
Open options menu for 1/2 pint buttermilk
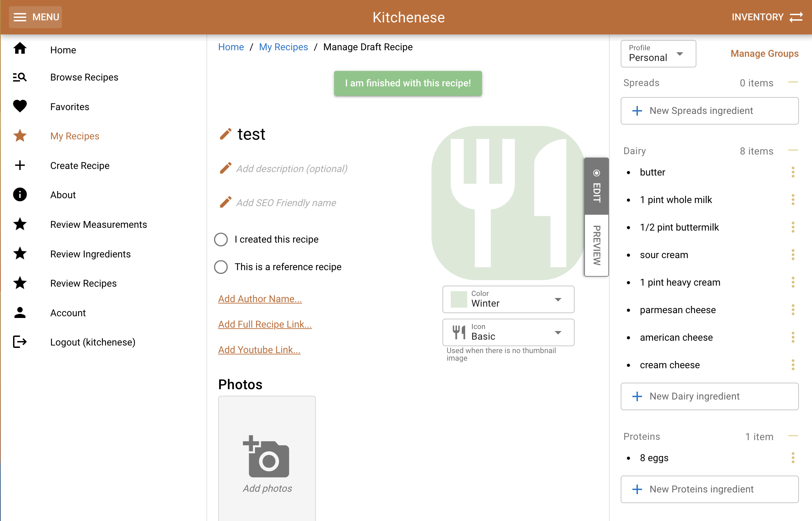(793, 227)
